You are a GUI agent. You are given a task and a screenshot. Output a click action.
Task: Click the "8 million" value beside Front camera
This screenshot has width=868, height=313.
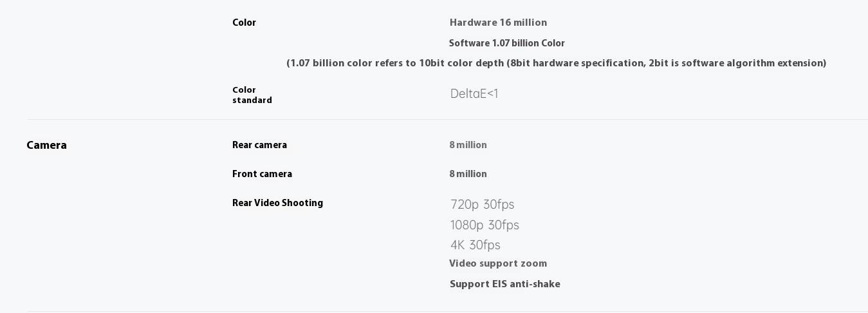468,174
